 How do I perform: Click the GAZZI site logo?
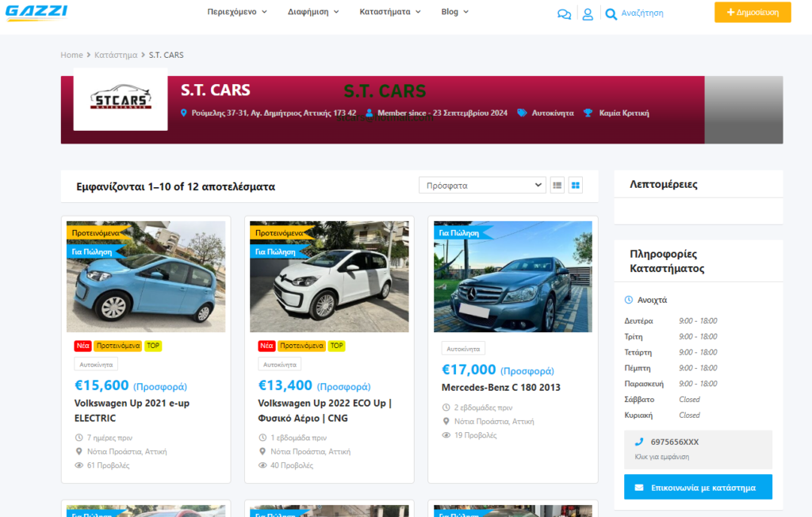point(36,12)
